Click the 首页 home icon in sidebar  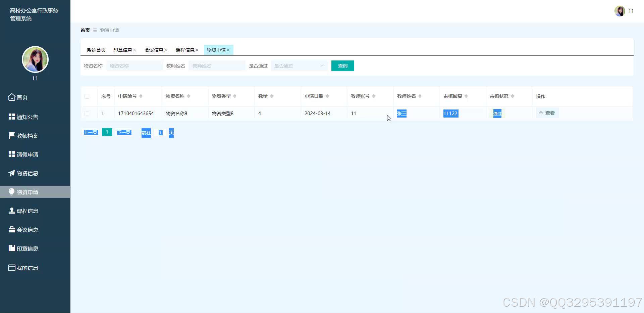coord(12,97)
